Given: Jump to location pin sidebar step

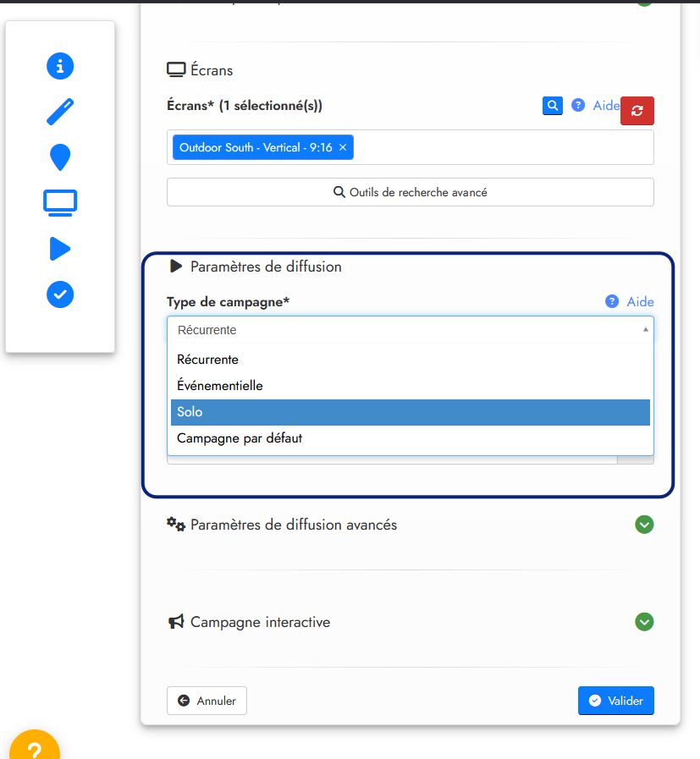Looking at the screenshot, I should coord(60,157).
